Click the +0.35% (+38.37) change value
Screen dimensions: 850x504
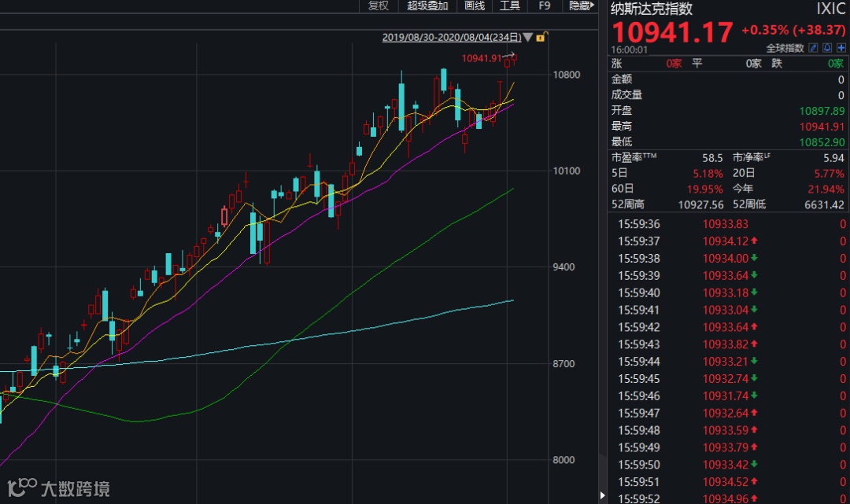(793, 30)
